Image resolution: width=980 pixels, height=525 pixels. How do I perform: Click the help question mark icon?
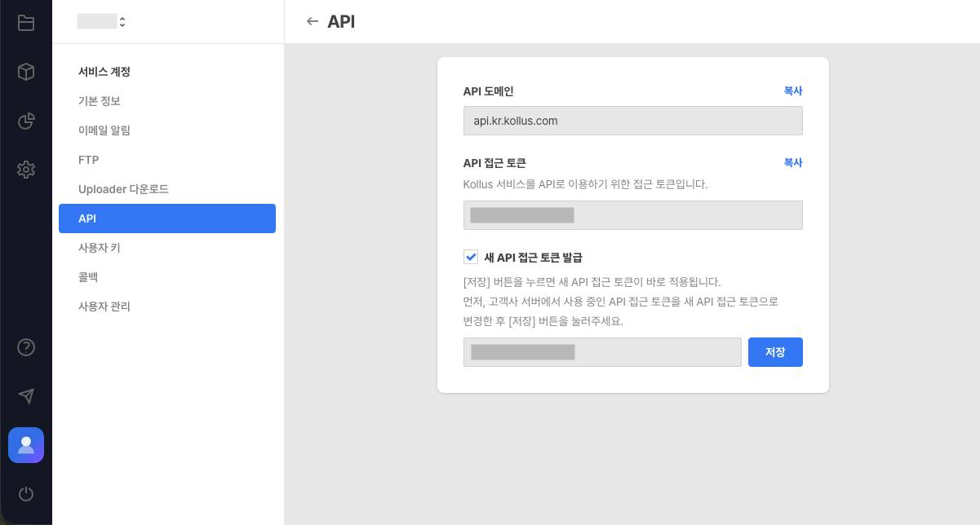tap(25, 347)
